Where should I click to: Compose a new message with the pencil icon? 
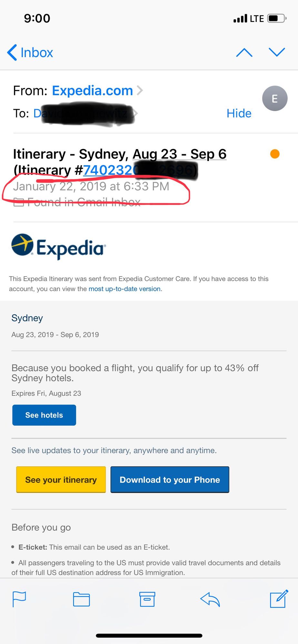(x=279, y=599)
